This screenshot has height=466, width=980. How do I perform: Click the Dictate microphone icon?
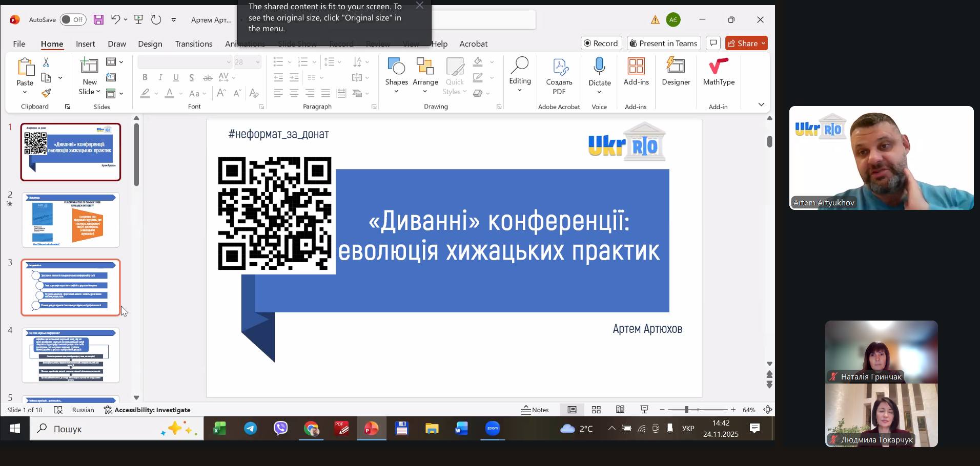pyautogui.click(x=599, y=67)
